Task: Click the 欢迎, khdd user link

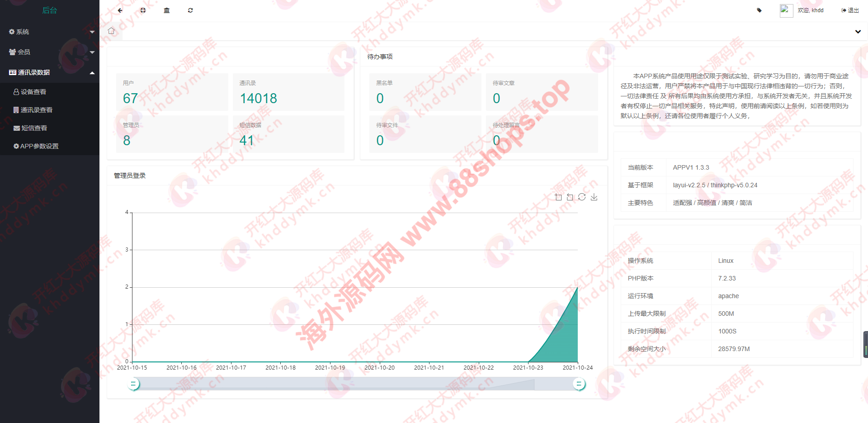Action: coord(810,10)
